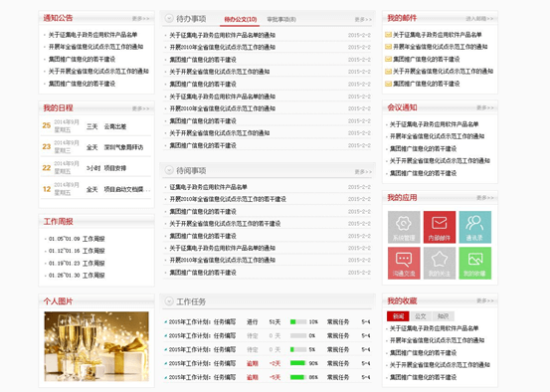Click task icon in the 51天 task row
The width and height of the screenshot is (550, 392).
165,321
